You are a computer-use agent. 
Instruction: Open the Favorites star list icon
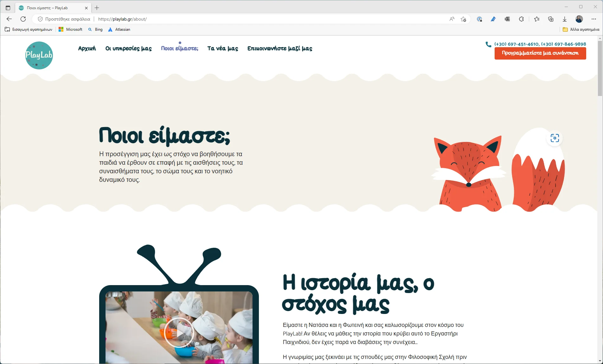(537, 19)
